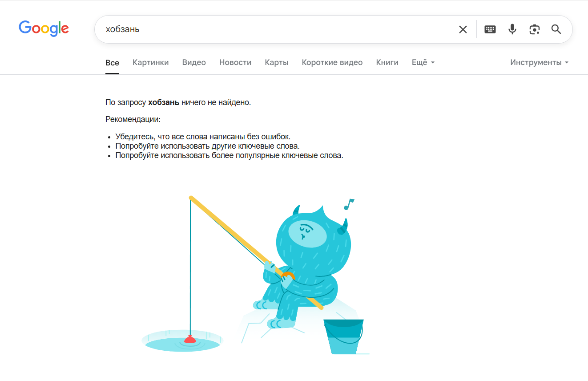Go to the Новости tab
This screenshot has height=381, width=588.
[235, 63]
